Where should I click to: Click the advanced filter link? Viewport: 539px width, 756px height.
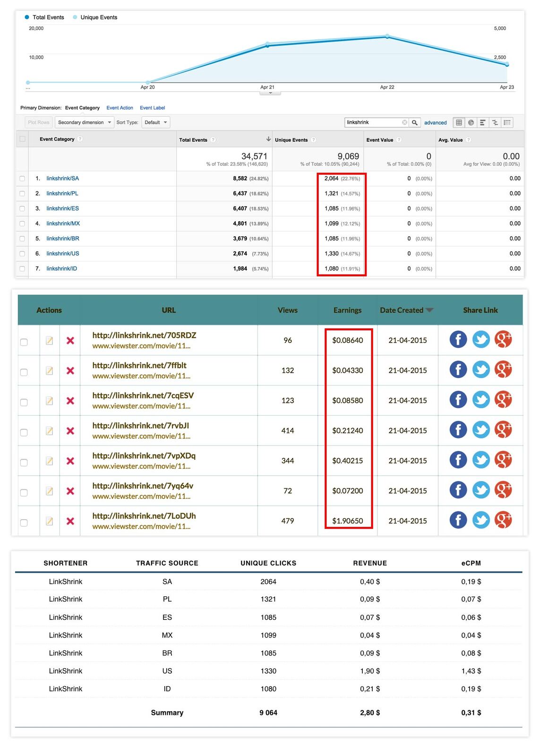[435, 122]
